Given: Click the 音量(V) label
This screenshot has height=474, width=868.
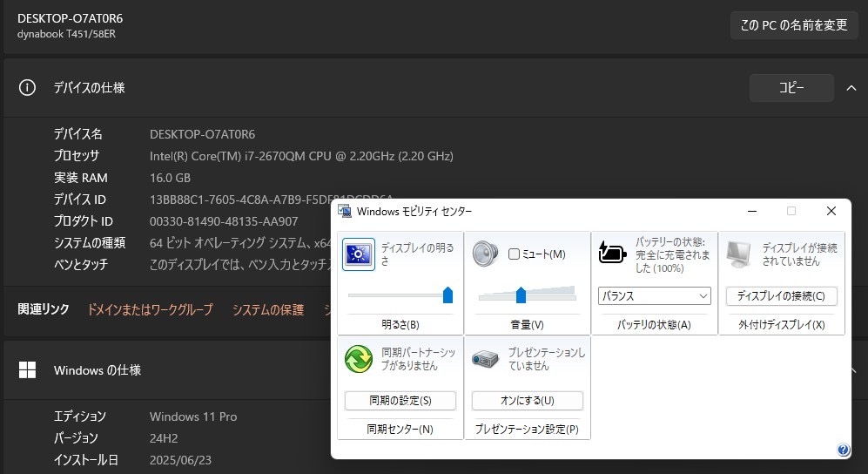Looking at the screenshot, I should coord(527,324).
